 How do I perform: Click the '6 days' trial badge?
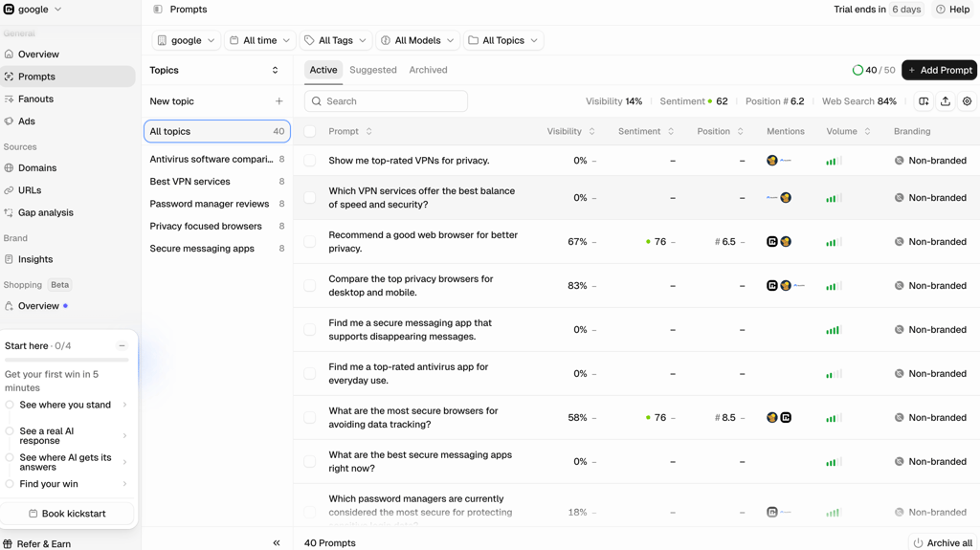click(x=906, y=10)
